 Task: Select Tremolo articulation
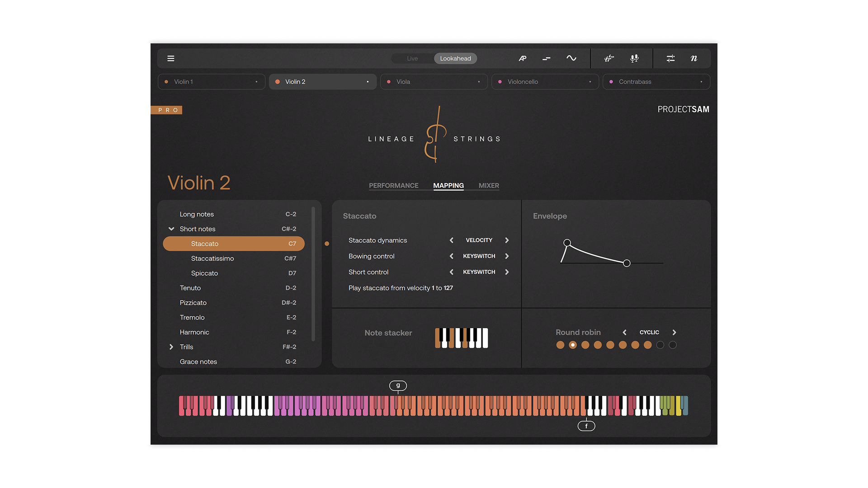(x=234, y=318)
